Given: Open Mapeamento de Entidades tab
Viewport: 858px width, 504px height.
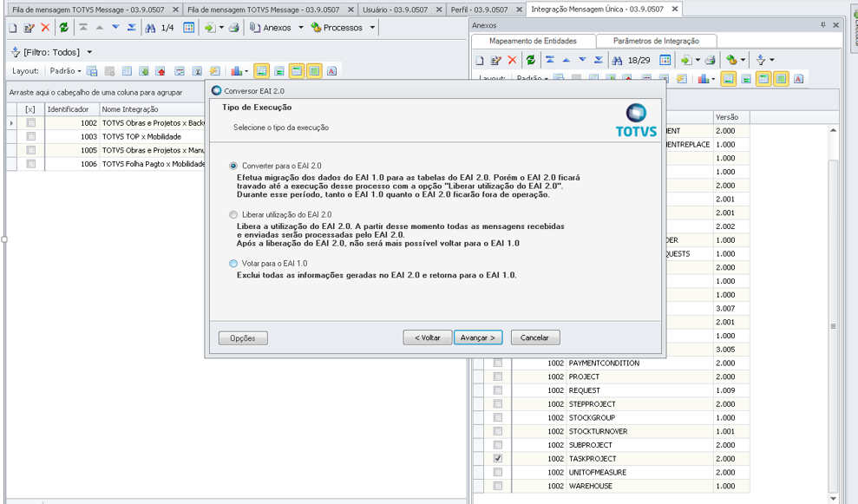Looking at the screenshot, I should coord(533,41).
